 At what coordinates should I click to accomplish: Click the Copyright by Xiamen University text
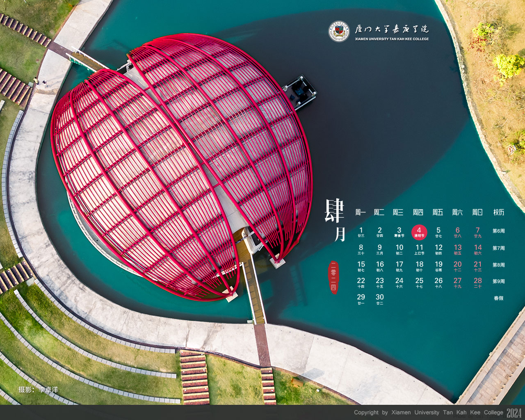coord(428,413)
